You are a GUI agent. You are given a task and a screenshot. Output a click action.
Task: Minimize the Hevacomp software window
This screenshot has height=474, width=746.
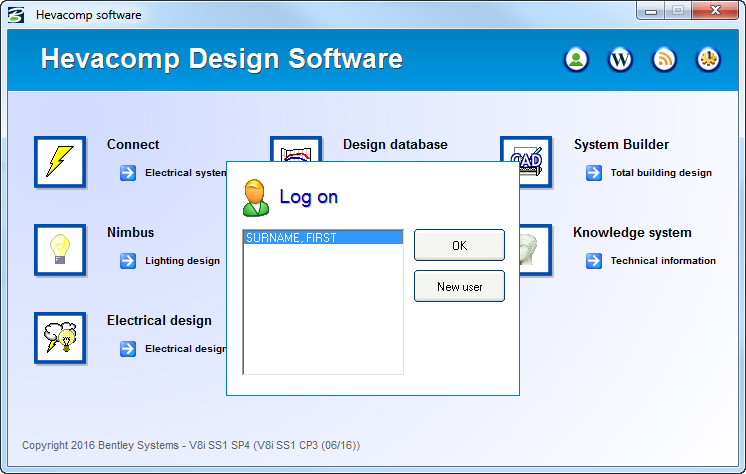(x=651, y=11)
